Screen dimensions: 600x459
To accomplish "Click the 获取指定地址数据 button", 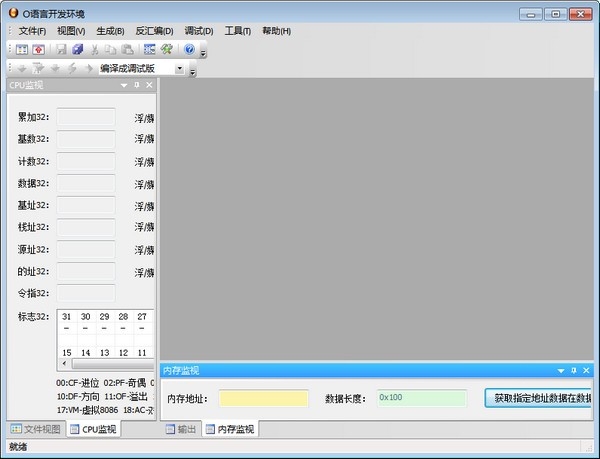I will pos(537,398).
